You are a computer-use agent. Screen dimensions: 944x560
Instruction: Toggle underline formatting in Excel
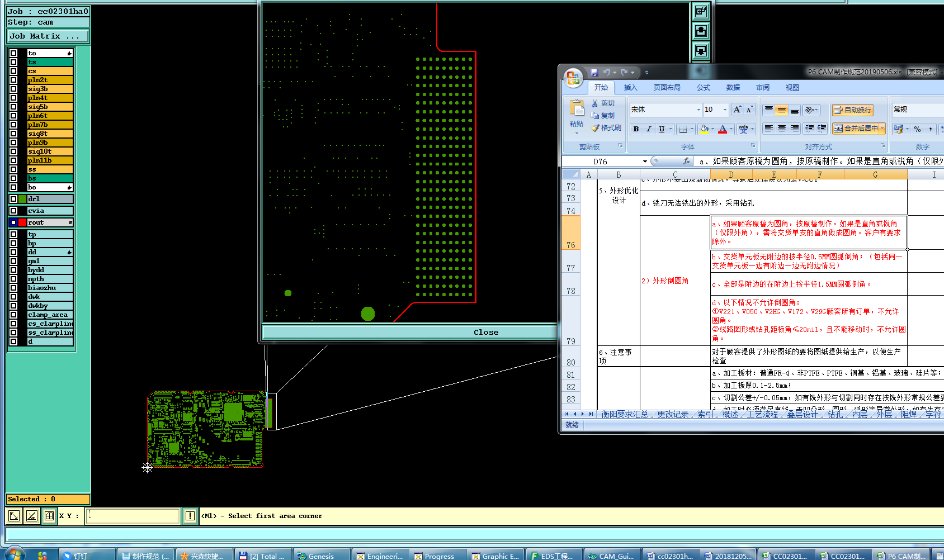pos(662,129)
